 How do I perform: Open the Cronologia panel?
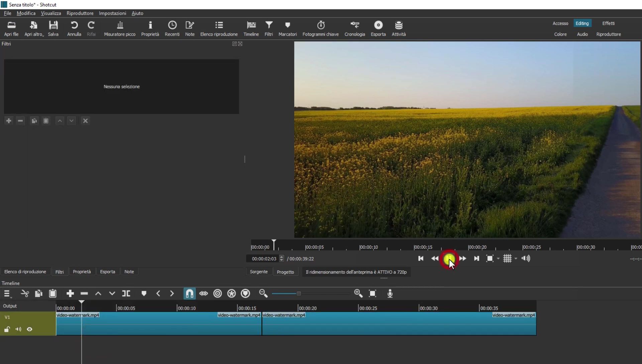point(355,29)
